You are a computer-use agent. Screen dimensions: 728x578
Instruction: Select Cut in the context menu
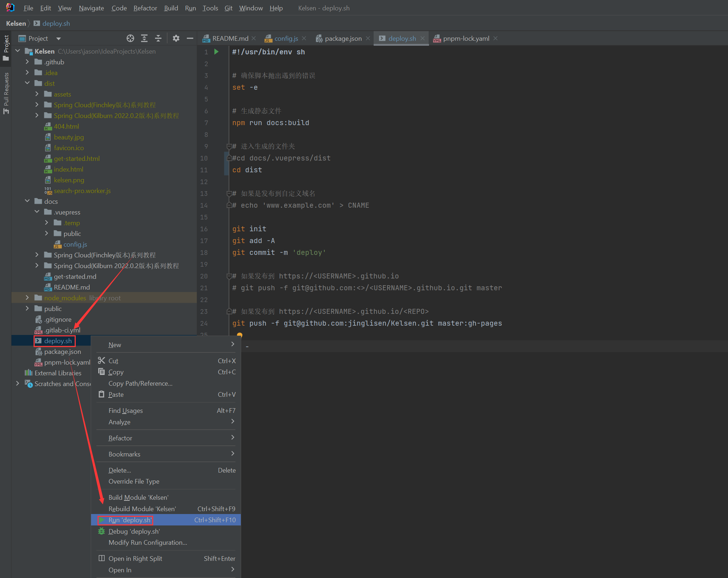pos(166,361)
